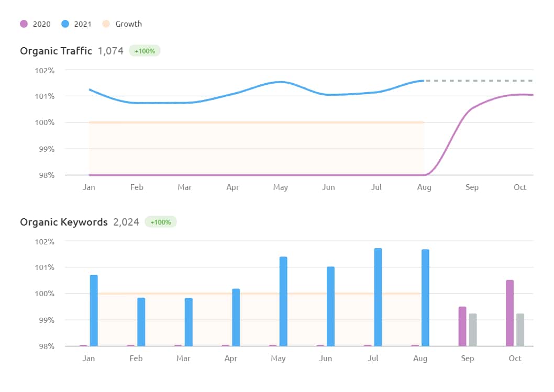The image size is (554, 392).
Task: Click the blue Apr bar in Organic Keywords
Action: click(236, 317)
